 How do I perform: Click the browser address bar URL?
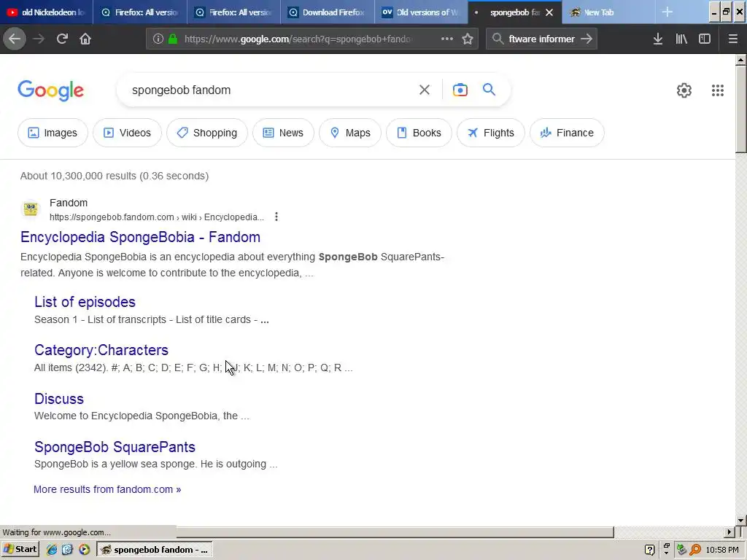(x=298, y=39)
